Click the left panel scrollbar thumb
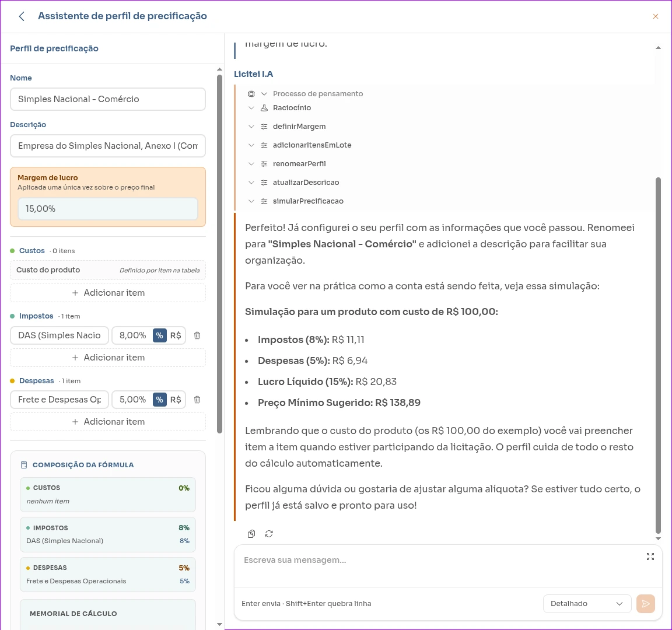 click(x=219, y=254)
